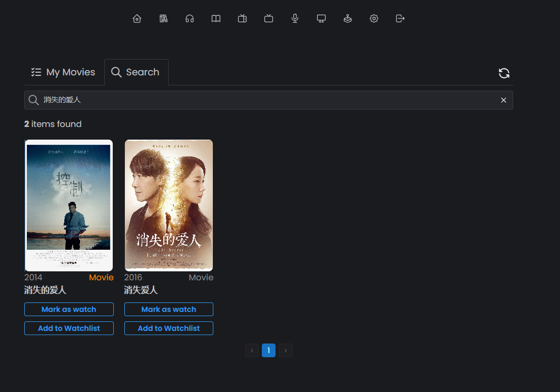Click the search input containing 消失的爱人
Viewport: 560px width, 392px height.
(x=263, y=100)
